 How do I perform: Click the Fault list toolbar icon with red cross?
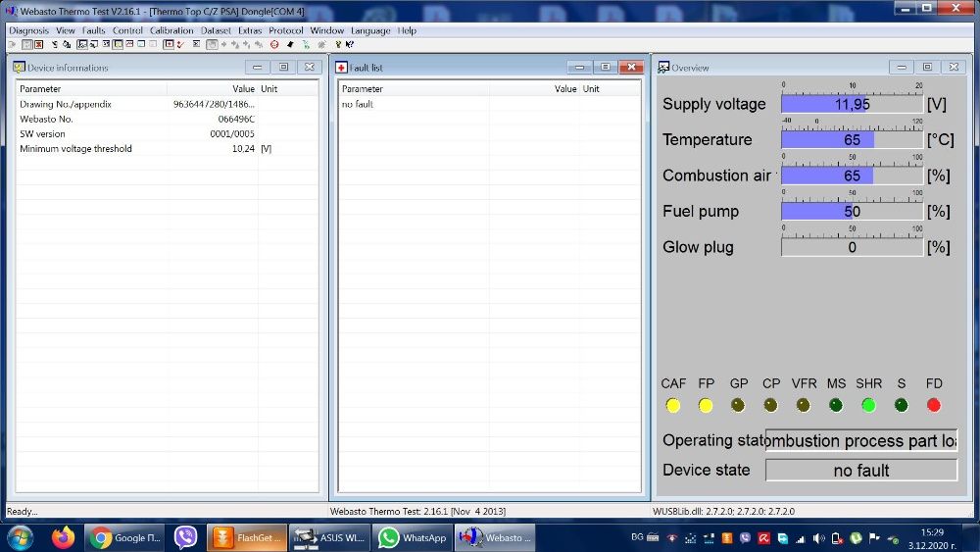click(x=169, y=44)
